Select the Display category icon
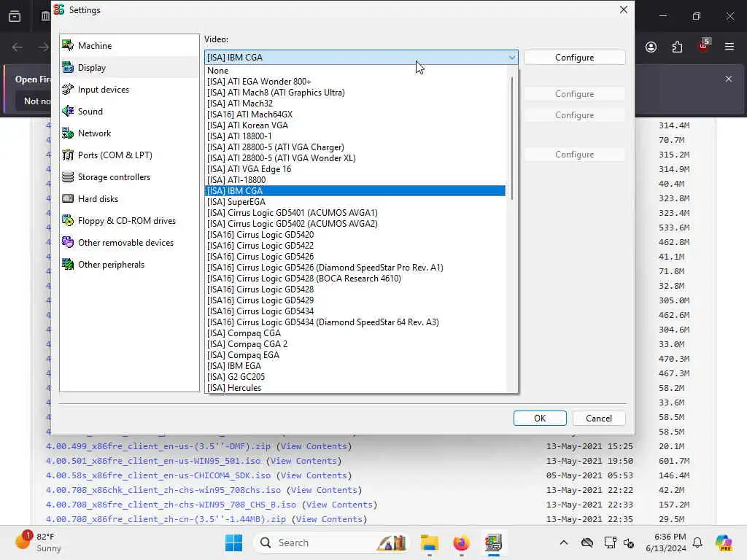Image resolution: width=747 pixels, height=560 pixels. 68,67
